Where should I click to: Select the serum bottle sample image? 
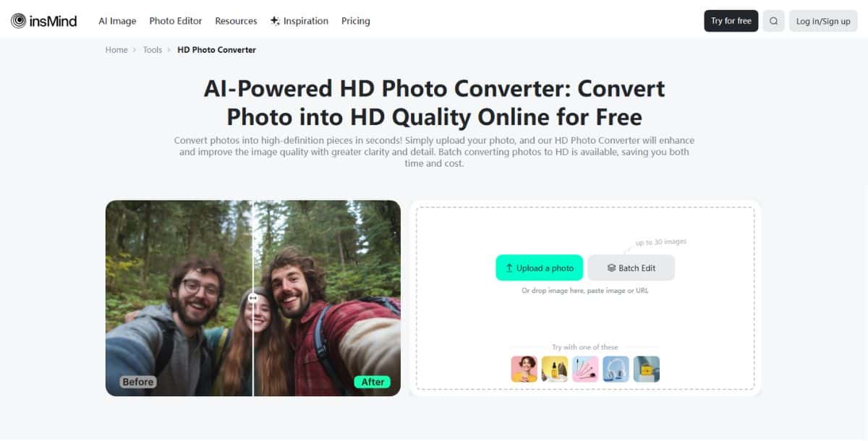pos(555,369)
